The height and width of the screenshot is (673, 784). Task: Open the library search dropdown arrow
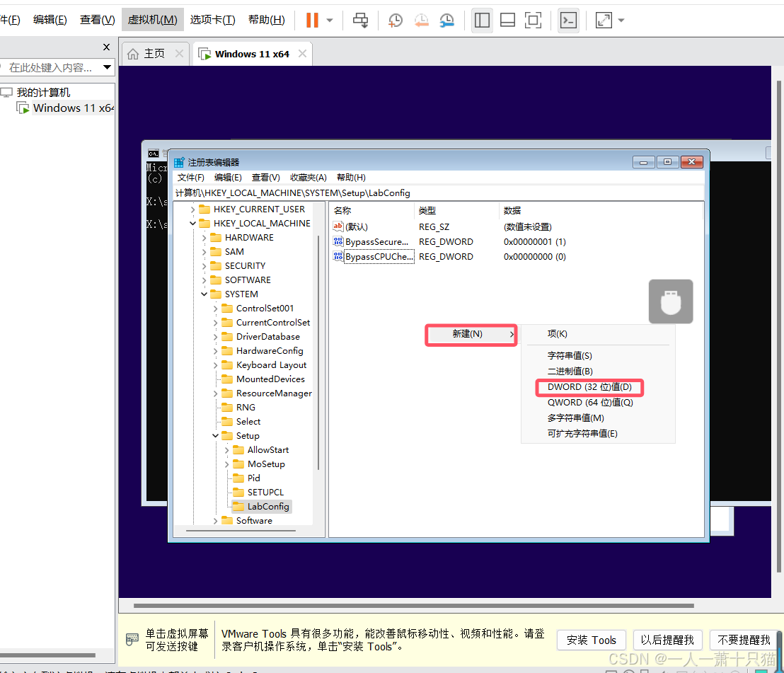click(107, 67)
